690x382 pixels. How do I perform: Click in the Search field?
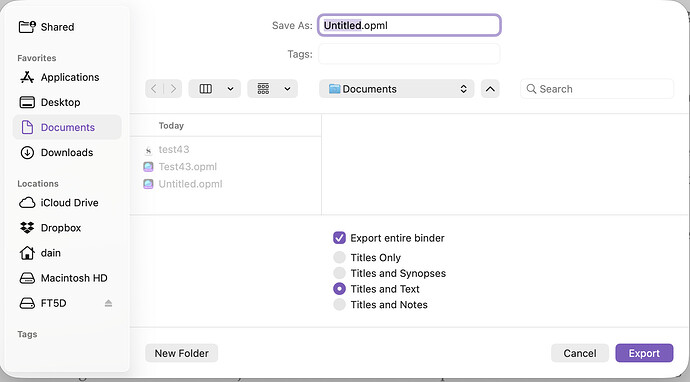pyautogui.click(x=597, y=89)
